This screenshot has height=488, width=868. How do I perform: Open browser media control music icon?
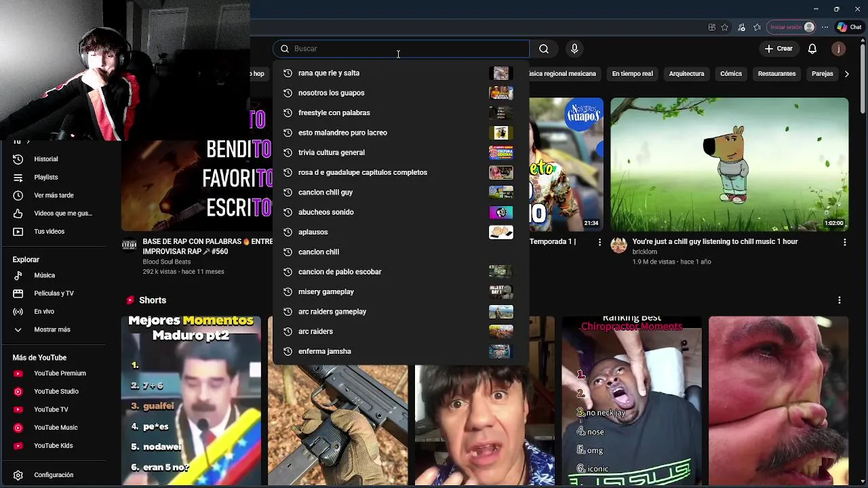point(741,27)
